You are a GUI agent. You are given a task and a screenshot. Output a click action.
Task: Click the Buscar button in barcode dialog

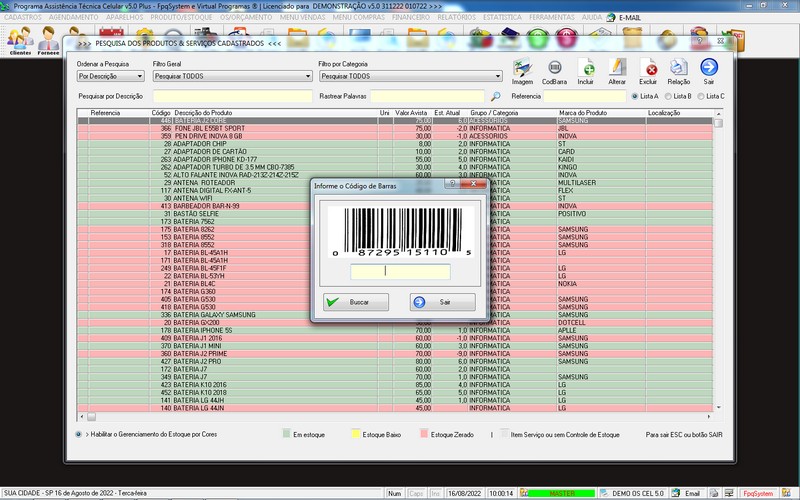(x=356, y=302)
